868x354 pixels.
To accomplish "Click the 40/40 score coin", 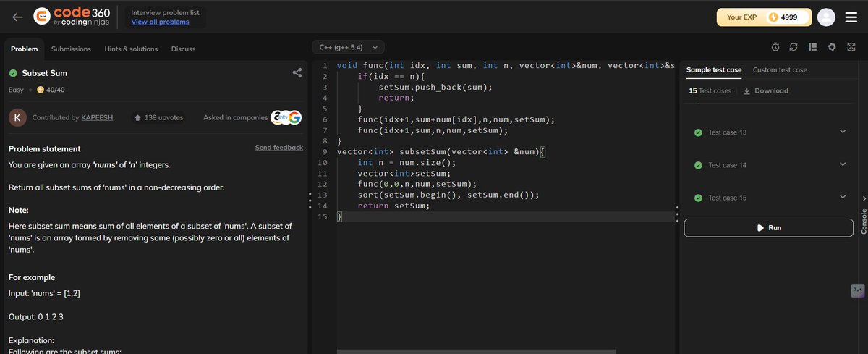I will coord(41,90).
